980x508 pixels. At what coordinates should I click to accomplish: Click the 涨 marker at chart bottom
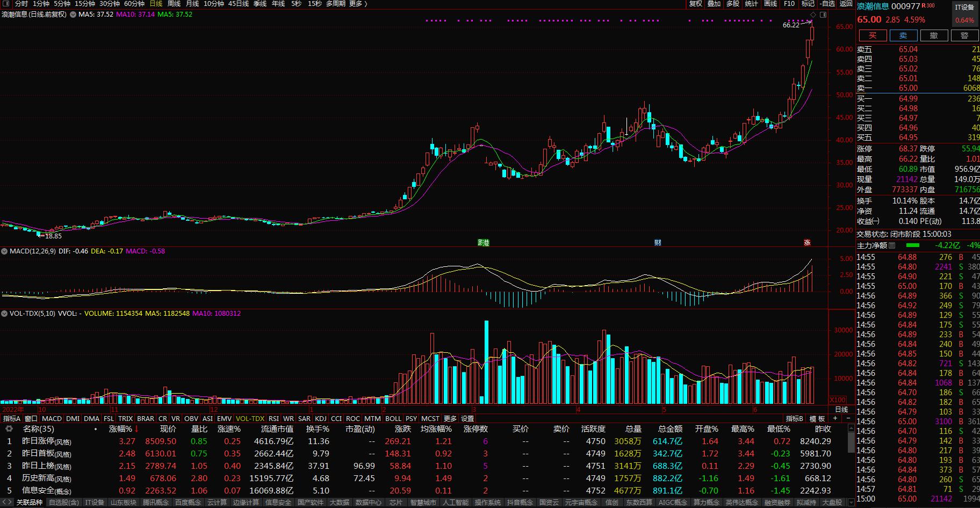point(806,243)
